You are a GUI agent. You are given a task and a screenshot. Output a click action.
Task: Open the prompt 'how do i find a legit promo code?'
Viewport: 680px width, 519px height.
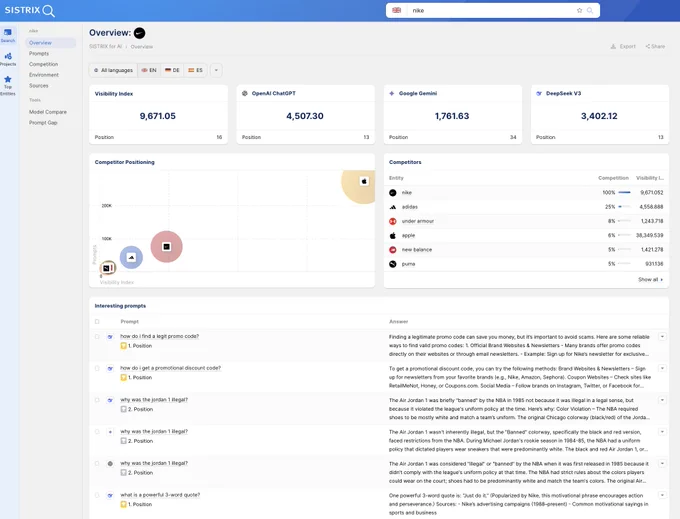pos(160,336)
